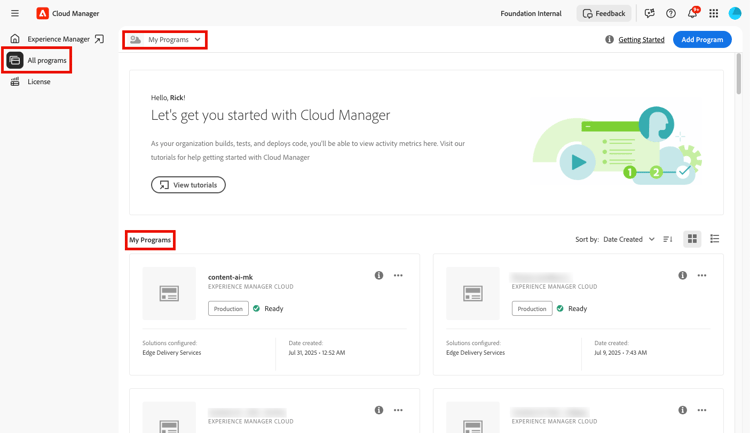Image resolution: width=750 pixels, height=433 pixels.
Task: Click the Adobe Cloud Manager logo
Action: click(x=43, y=13)
